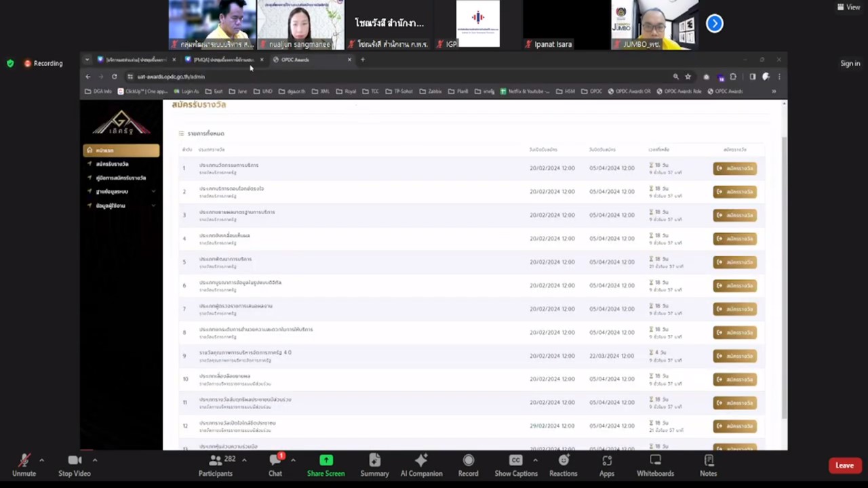
Task: Expand video options arrow beside Stop Video
Action: pos(94,460)
